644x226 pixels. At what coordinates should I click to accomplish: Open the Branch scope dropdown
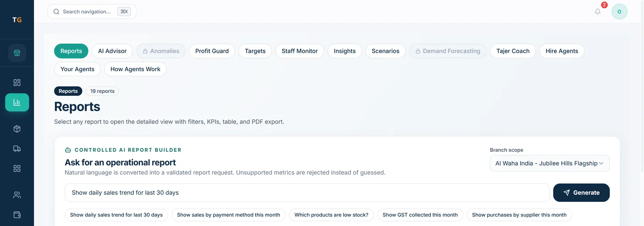pos(550,163)
